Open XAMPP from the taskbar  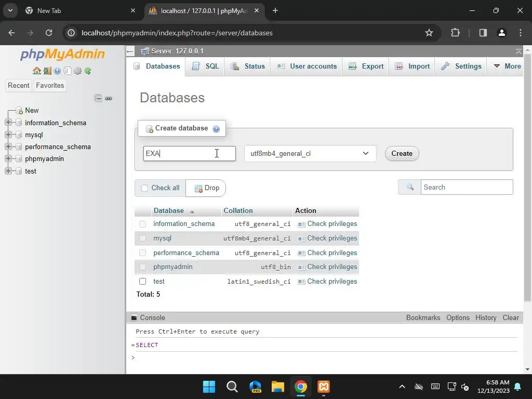(x=323, y=387)
